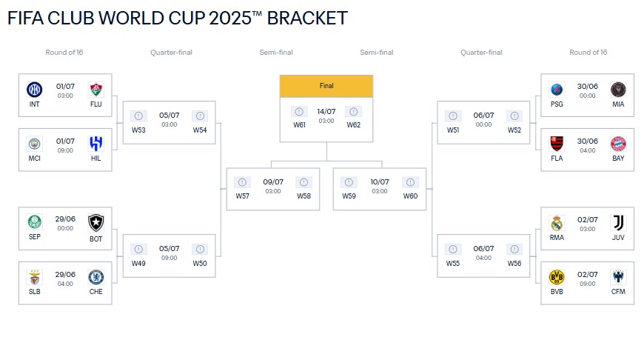Select the Borussia Dortmund BVB logo
Screen dimensions: 644x340
[557, 277]
